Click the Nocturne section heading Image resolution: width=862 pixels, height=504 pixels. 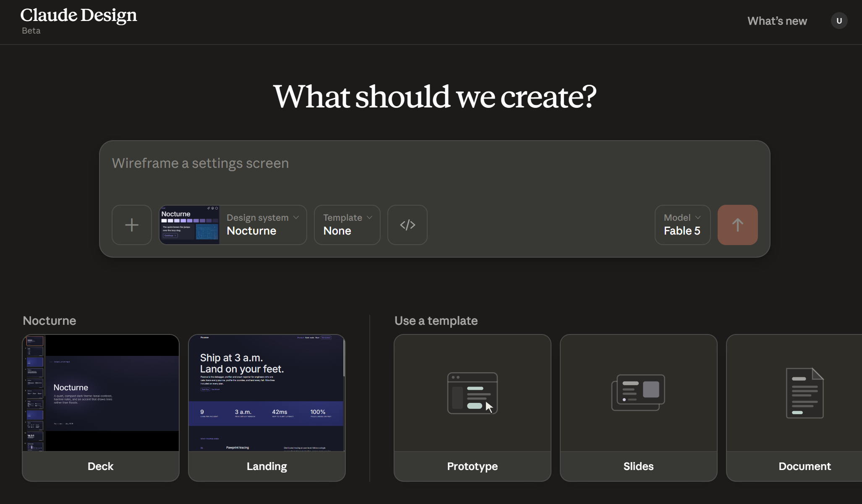(x=50, y=321)
